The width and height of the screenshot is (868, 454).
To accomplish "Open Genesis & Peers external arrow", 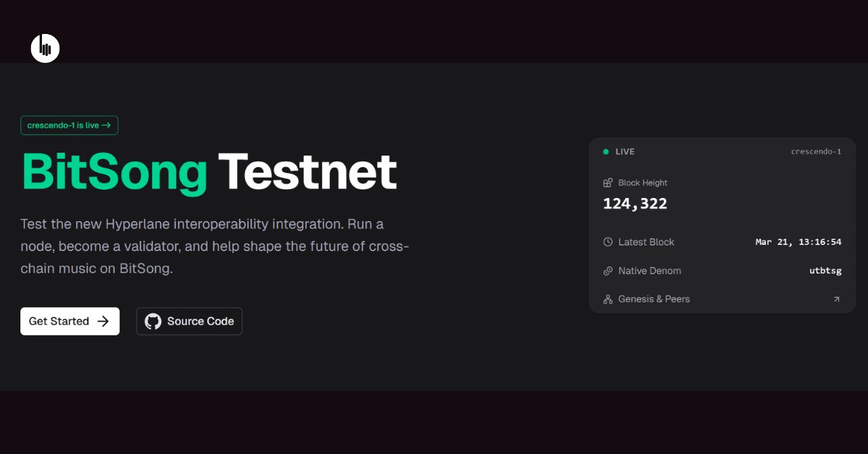I will (836, 299).
